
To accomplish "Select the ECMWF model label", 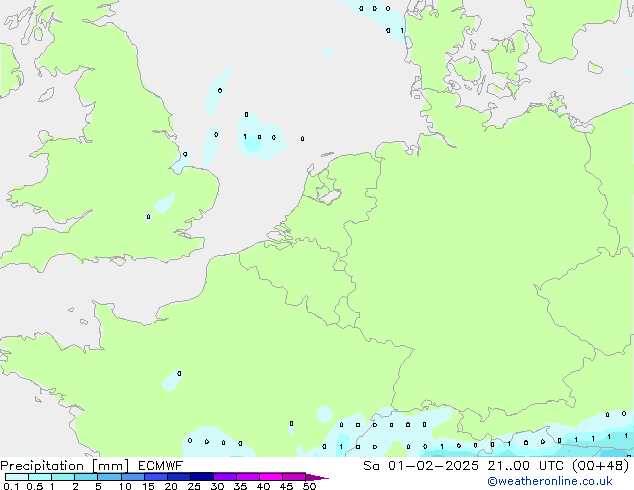I will [161, 466].
